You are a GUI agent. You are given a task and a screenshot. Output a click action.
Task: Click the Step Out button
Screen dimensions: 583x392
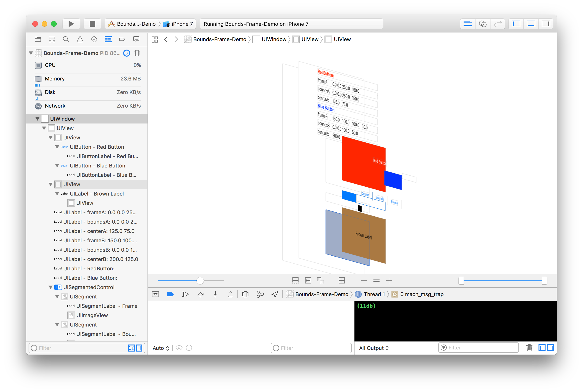[x=230, y=294]
